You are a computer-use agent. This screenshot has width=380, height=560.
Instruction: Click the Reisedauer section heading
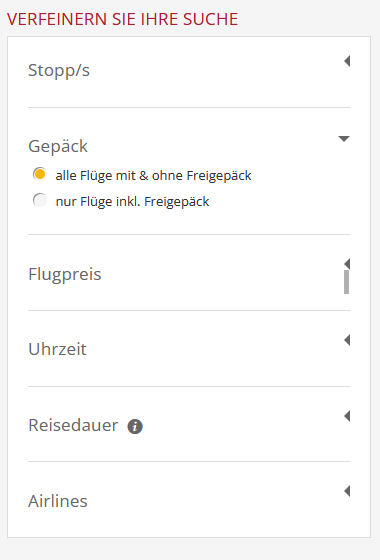point(73,425)
